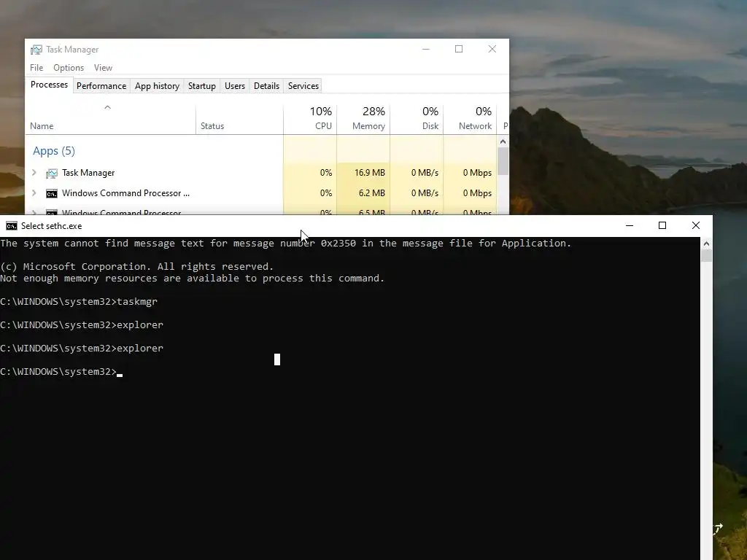Maximize the Task Manager window
747x560 pixels.
tap(459, 49)
